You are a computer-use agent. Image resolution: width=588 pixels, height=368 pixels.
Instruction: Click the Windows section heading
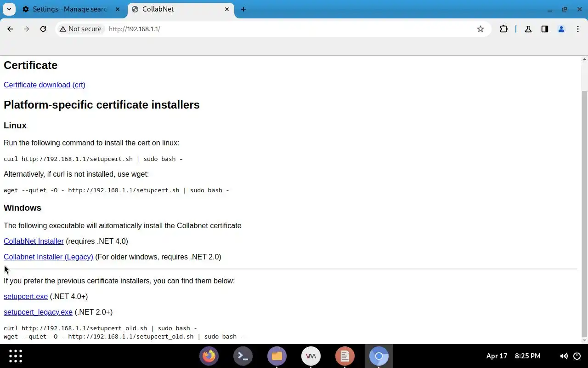coord(23,208)
